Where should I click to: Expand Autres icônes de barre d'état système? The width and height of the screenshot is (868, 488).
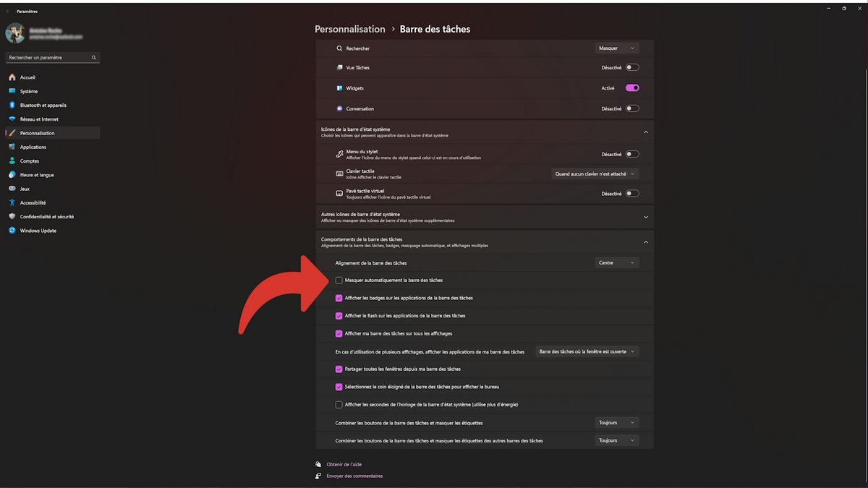tap(646, 216)
